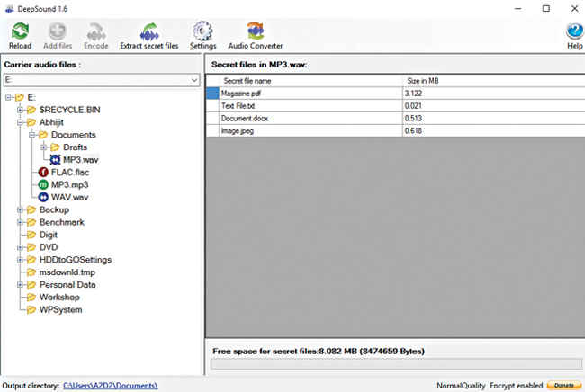Select the WAV.wav file icon
Viewport: 585px width, 392px height.
pyautogui.click(x=43, y=197)
